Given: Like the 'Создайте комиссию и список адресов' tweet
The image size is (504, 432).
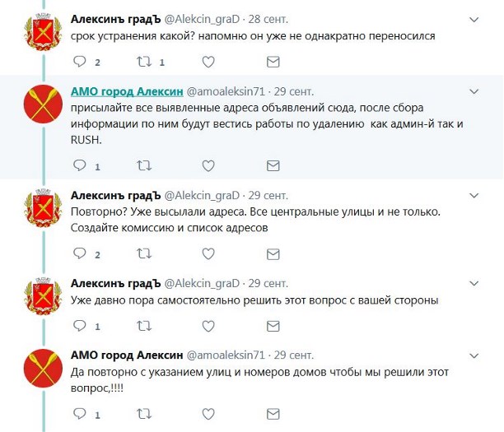Looking at the screenshot, I should point(208,254).
